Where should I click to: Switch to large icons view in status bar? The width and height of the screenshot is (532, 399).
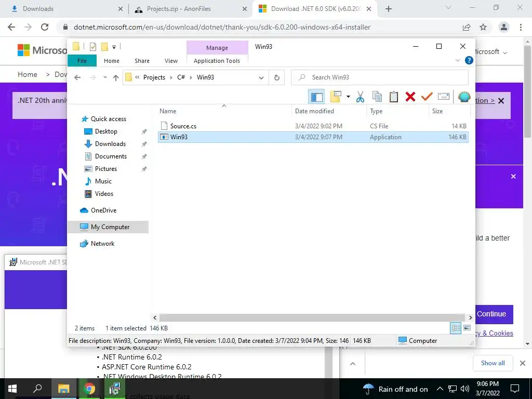467,328
